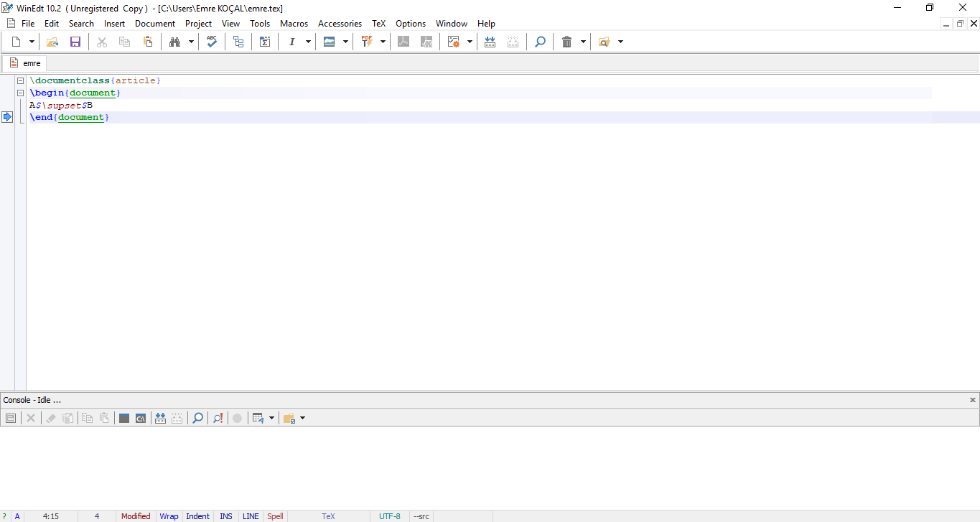This screenshot has width=980, height=522.
Task: Expand the dropdown beside the italic I icon
Action: coord(308,42)
